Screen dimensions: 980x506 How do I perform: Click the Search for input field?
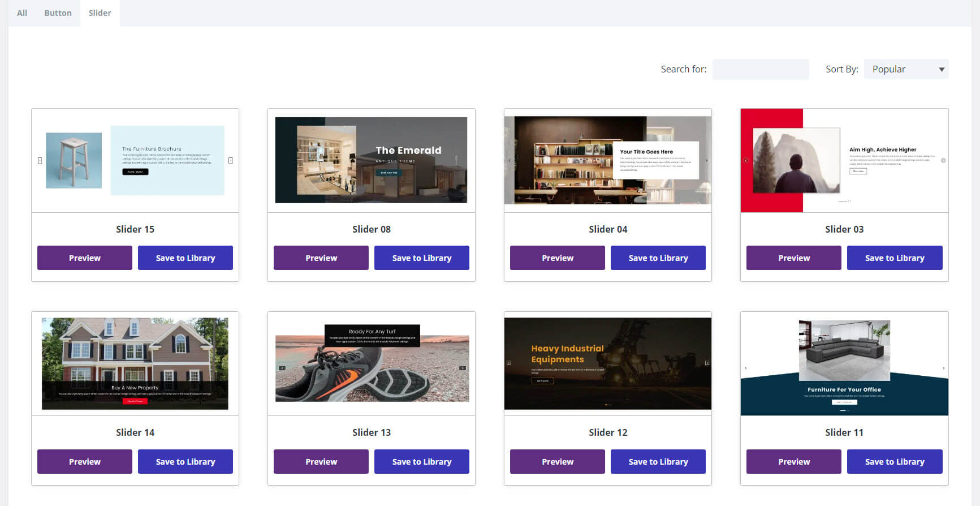pos(761,69)
